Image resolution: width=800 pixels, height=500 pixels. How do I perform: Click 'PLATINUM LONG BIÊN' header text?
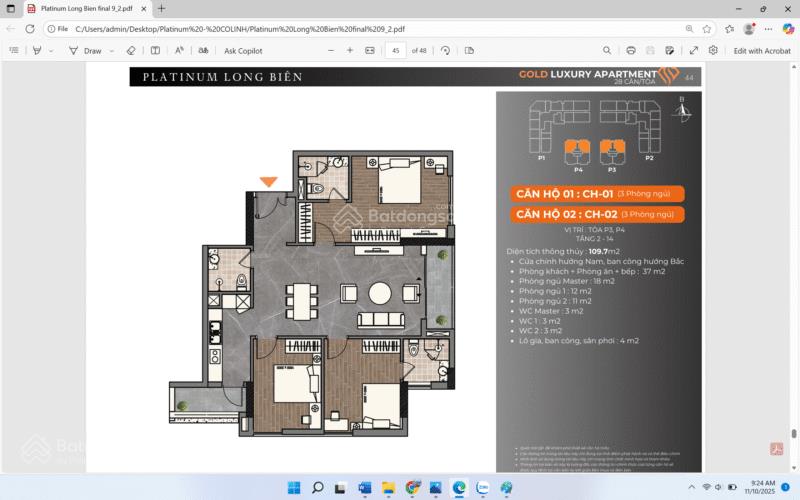[222, 77]
